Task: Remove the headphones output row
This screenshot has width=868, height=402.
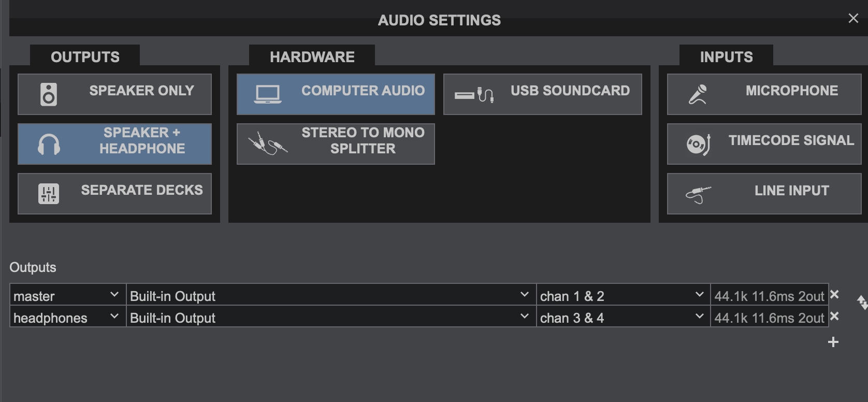Action: 834,316
